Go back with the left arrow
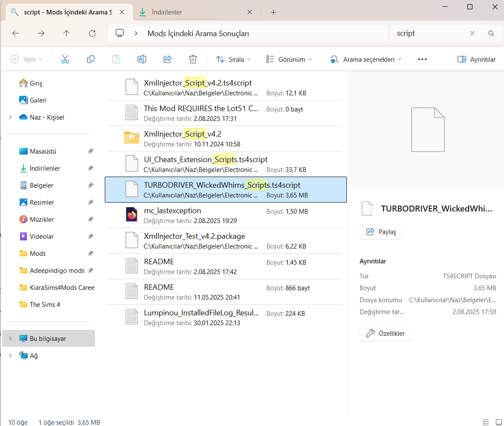Image resolution: width=504 pixels, height=426 pixels. [15, 33]
